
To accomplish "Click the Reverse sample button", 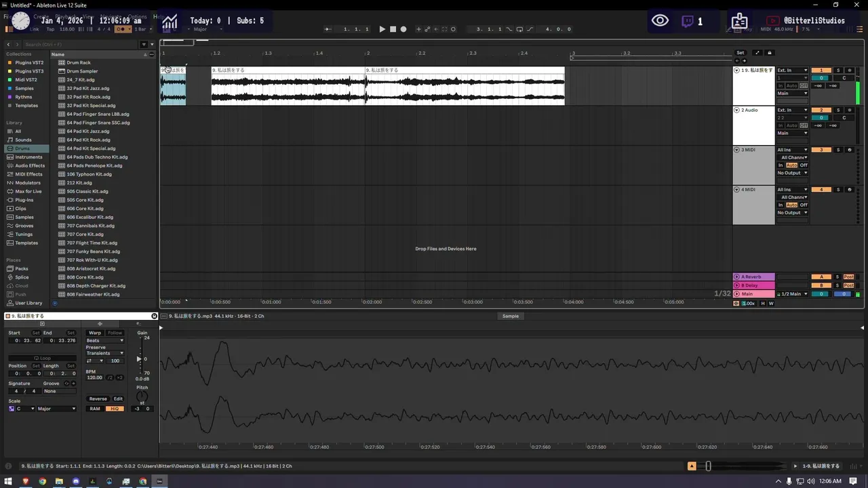I will pyautogui.click(x=98, y=399).
